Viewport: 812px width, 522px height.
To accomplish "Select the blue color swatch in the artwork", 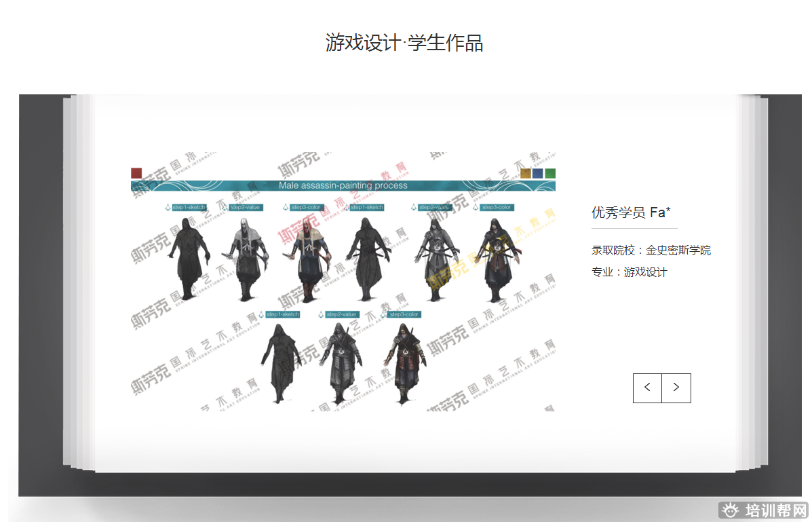I will (538, 173).
